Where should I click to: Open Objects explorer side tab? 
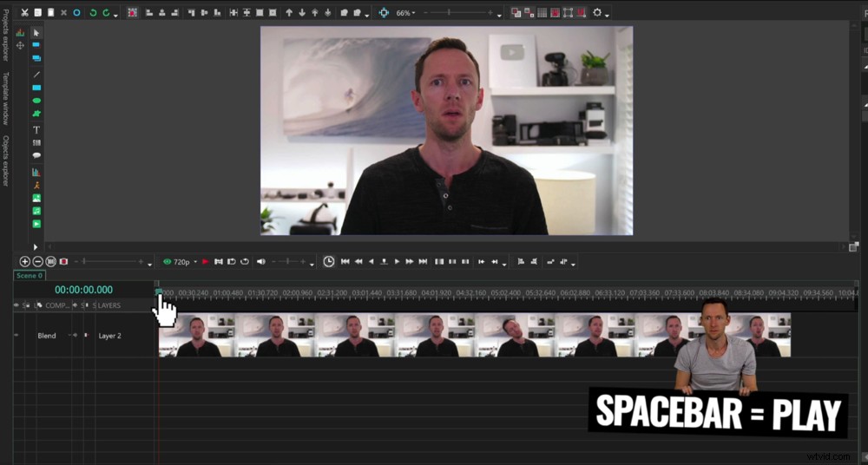5,161
